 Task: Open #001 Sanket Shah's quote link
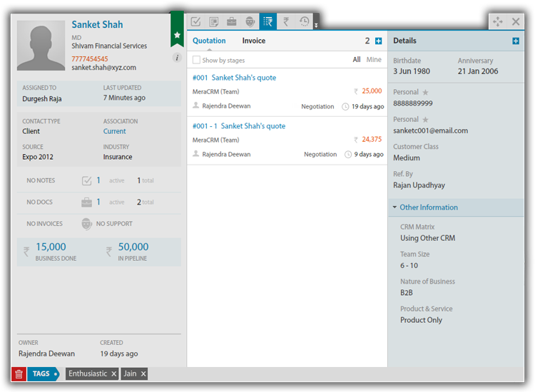click(234, 78)
